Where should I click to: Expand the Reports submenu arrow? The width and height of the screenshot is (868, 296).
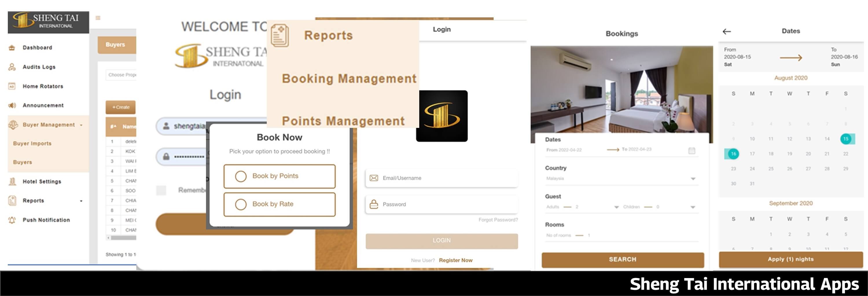point(81,201)
